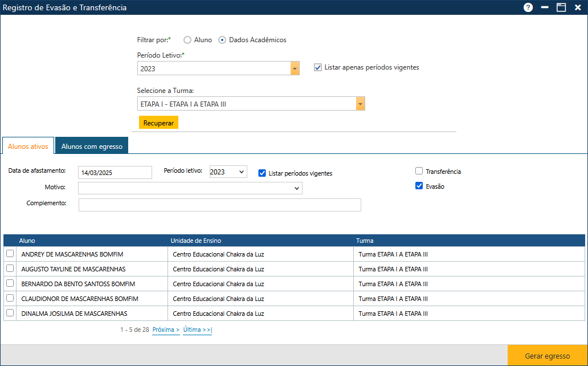Select the Aluno radio button

188,40
